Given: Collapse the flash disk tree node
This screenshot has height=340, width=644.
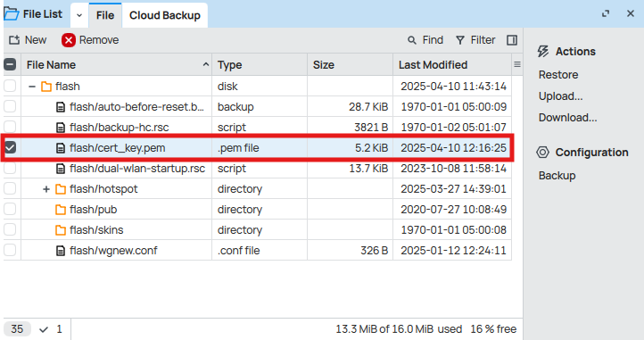Looking at the screenshot, I should tap(32, 87).
